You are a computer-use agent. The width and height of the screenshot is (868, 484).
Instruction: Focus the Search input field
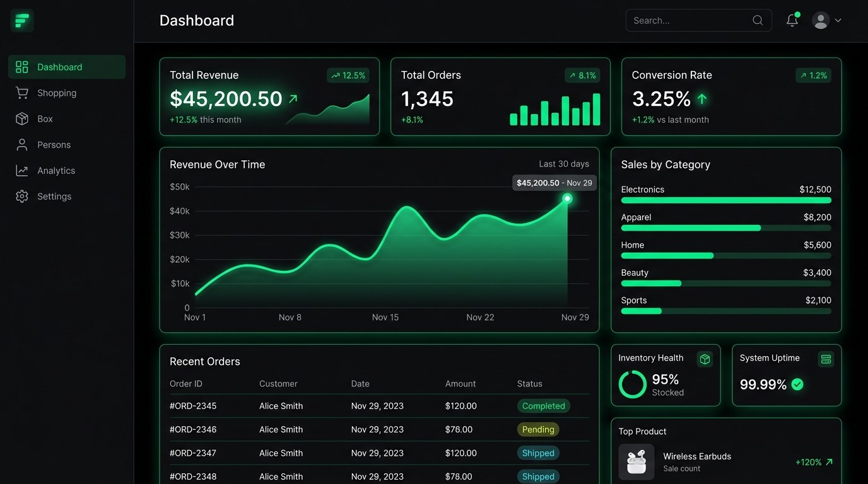[698, 20]
